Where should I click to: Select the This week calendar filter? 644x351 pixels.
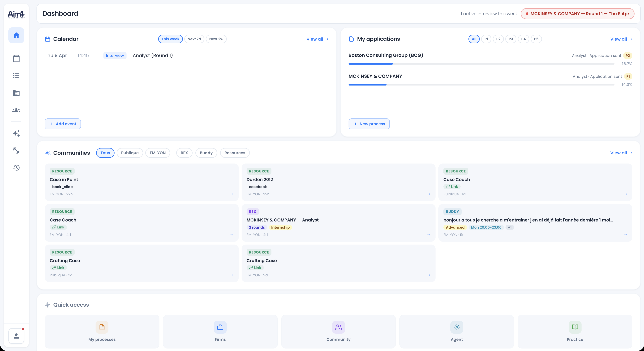pos(170,39)
